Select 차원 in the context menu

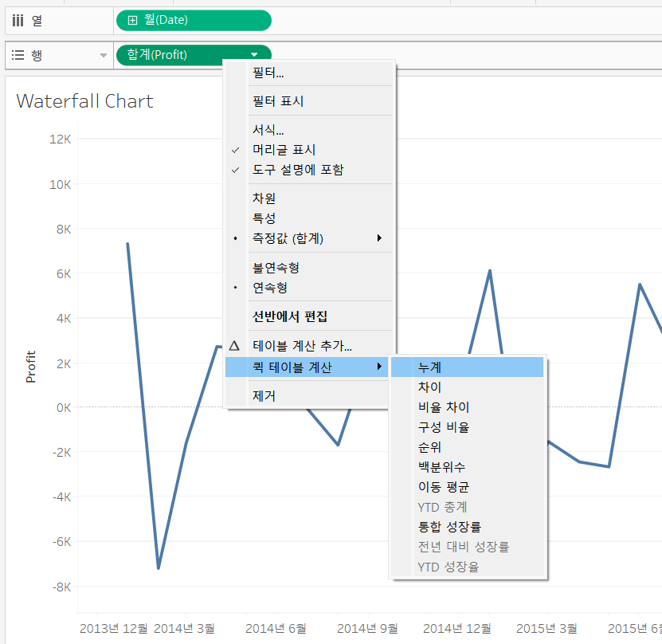(309, 198)
